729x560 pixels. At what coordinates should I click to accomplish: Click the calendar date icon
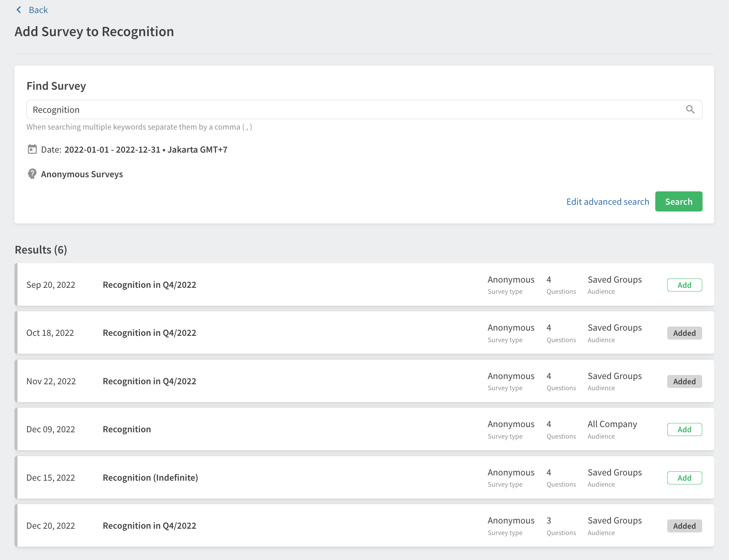32,149
